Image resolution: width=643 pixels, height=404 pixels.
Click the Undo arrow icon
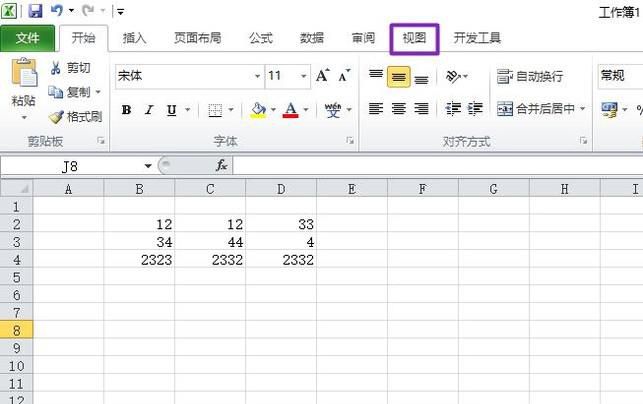[57, 10]
